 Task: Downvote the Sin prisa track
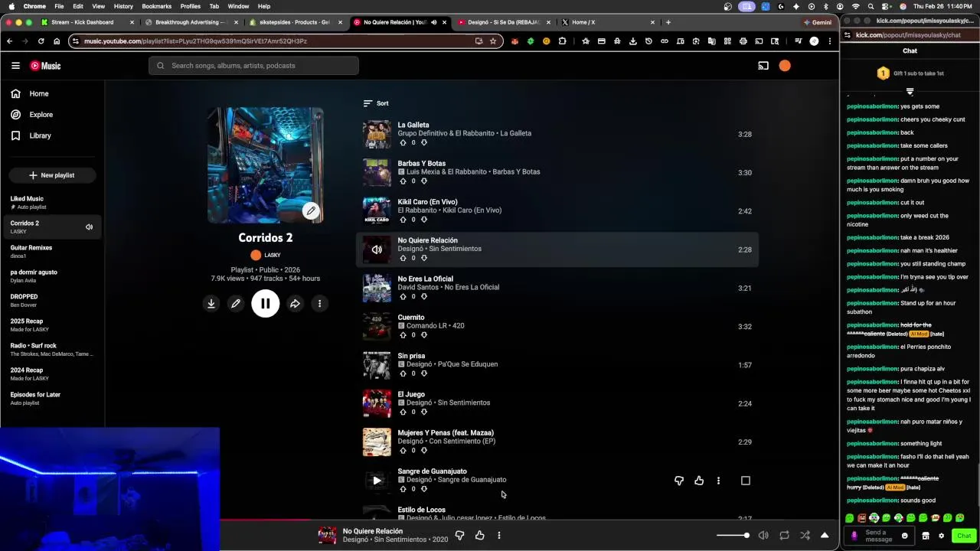tap(424, 373)
